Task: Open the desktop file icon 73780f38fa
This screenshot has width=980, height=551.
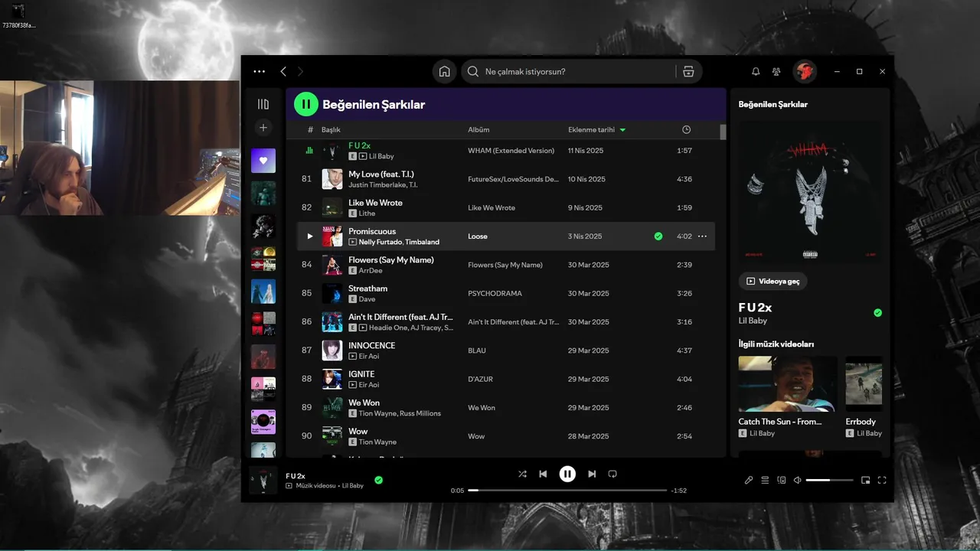Action: point(18,16)
